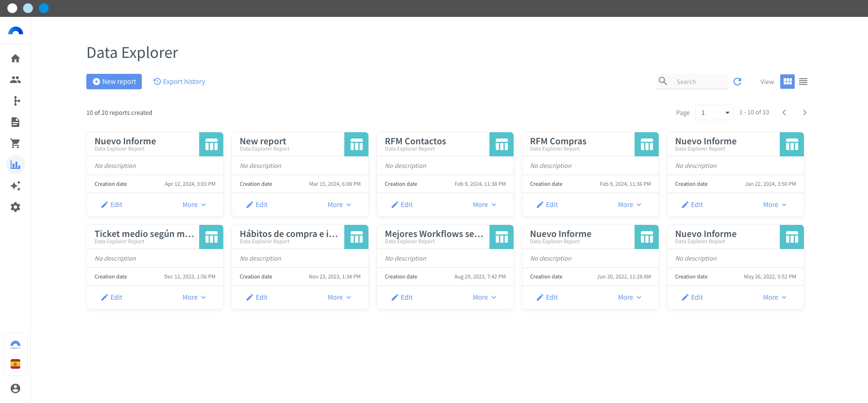This screenshot has width=868, height=403.
Task: Switch to grid view
Action: (x=787, y=82)
